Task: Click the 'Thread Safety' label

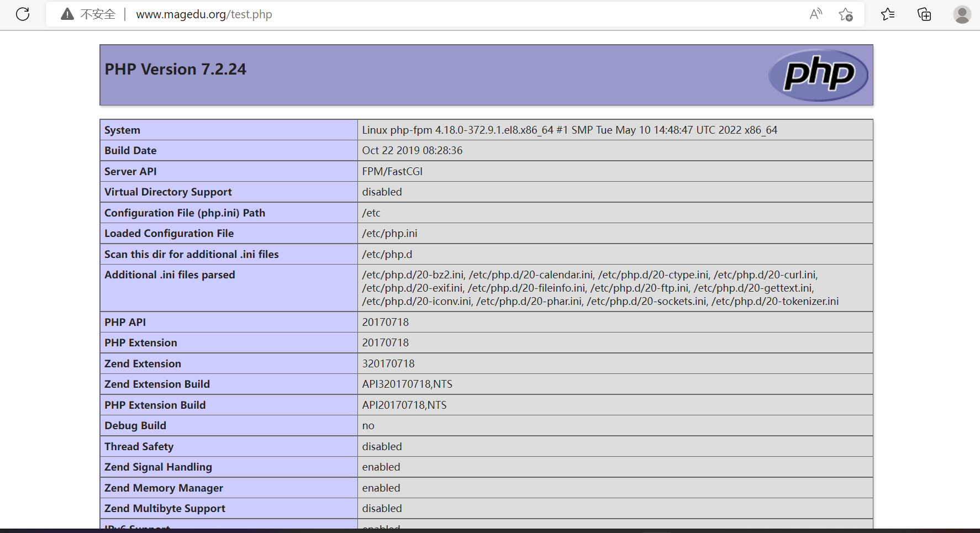Action: (x=139, y=446)
